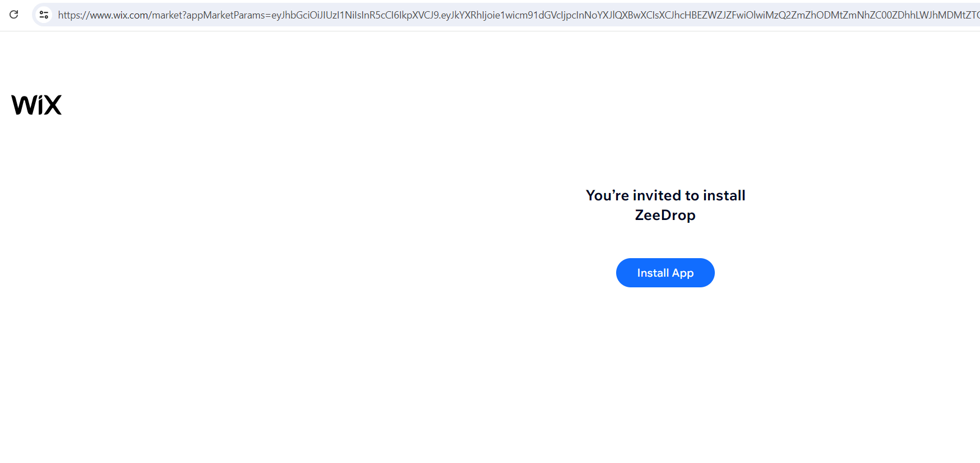The height and width of the screenshot is (463, 980).
Task: Click the word 'App' on the blue button
Action: point(683,273)
